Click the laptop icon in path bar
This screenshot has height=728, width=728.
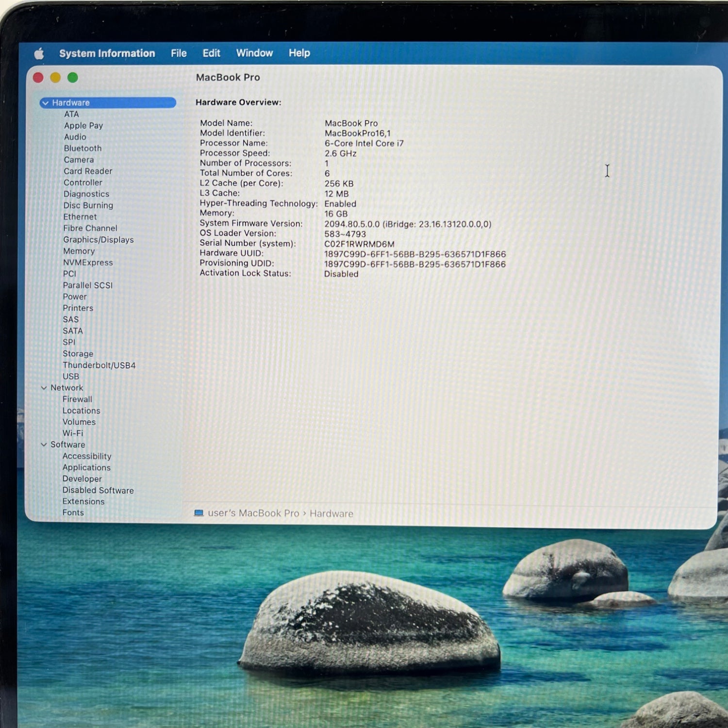tap(199, 513)
